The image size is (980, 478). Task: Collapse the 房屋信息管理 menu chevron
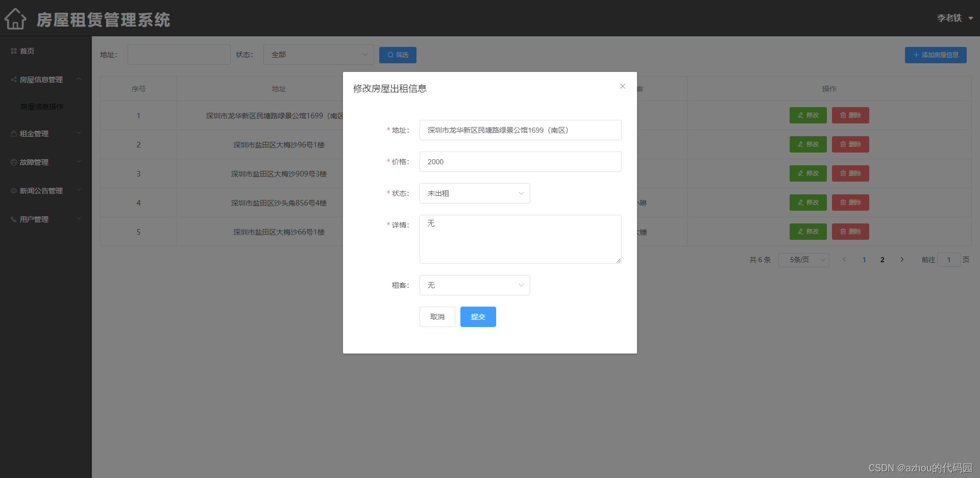click(x=79, y=79)
